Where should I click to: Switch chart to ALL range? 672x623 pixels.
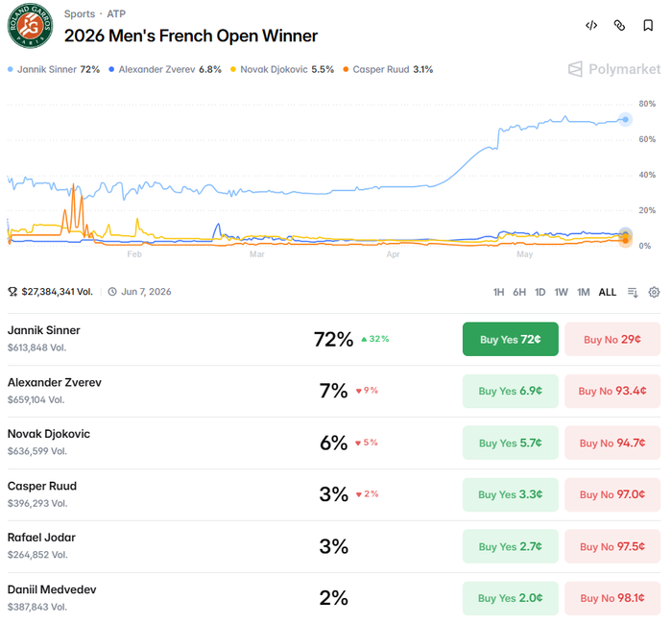(x=608, y=292)
